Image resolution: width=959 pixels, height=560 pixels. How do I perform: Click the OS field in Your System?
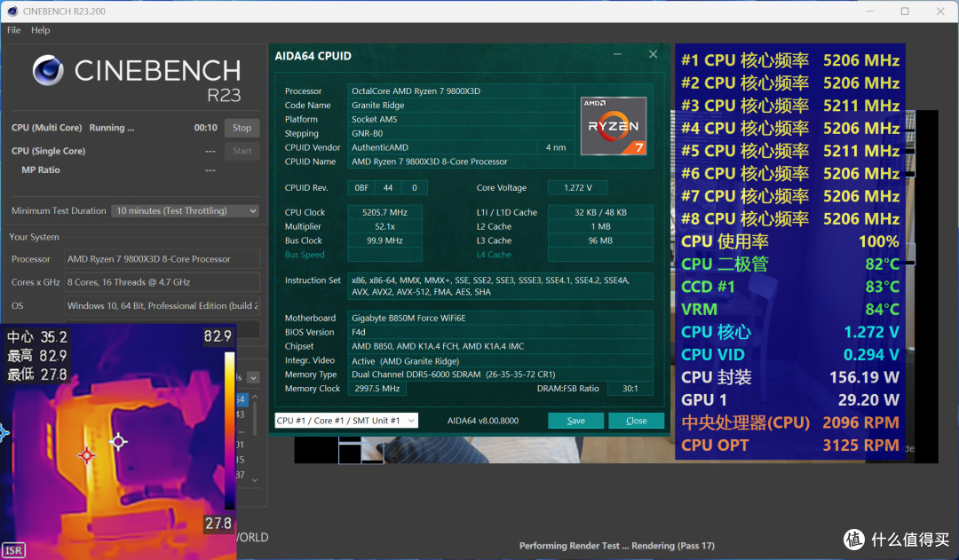tap(162, 305)
